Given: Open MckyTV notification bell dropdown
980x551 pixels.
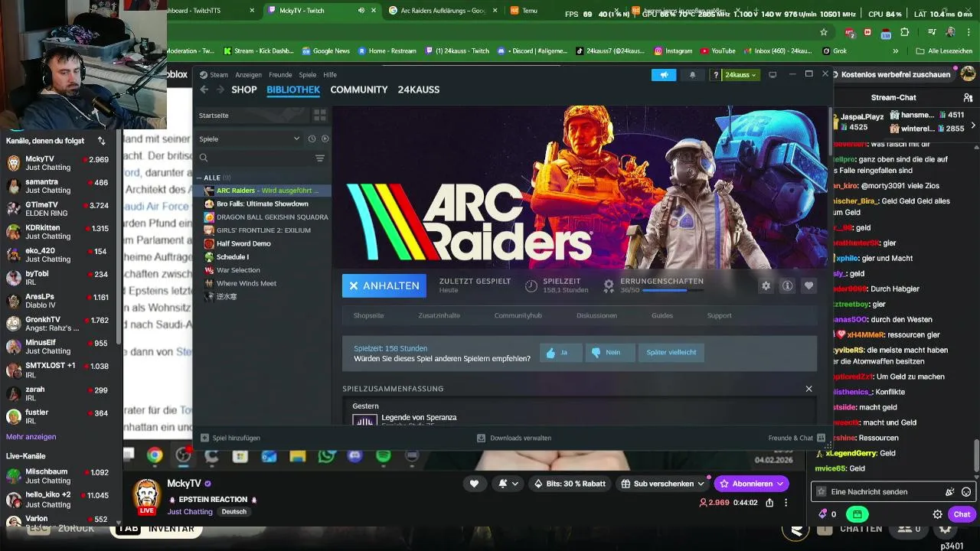Looking at the screenshot, I should [x=508, y=484].
